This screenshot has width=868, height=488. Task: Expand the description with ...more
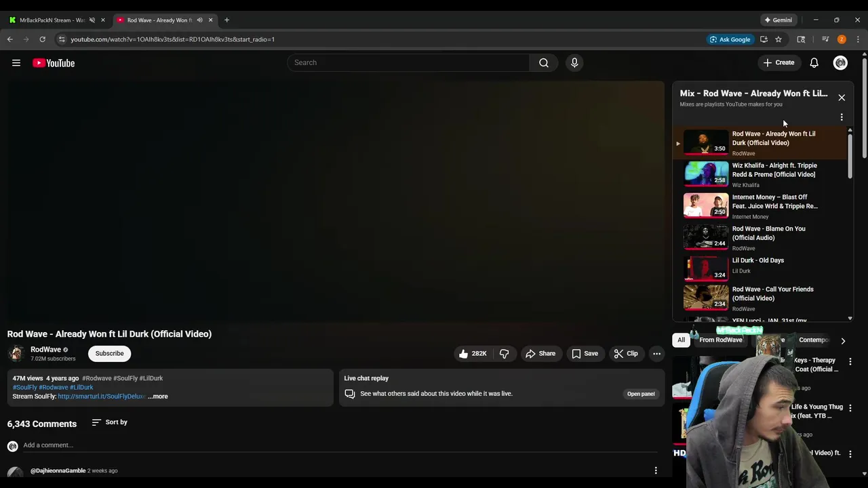point(158,396)
